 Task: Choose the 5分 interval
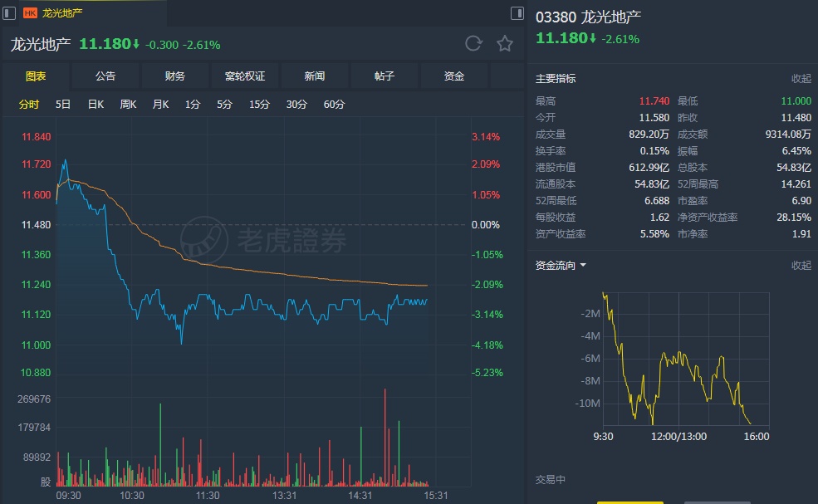[x=225, y=105]
